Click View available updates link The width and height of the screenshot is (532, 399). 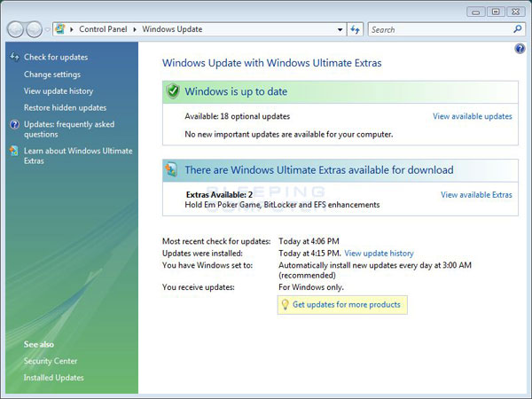473,116
